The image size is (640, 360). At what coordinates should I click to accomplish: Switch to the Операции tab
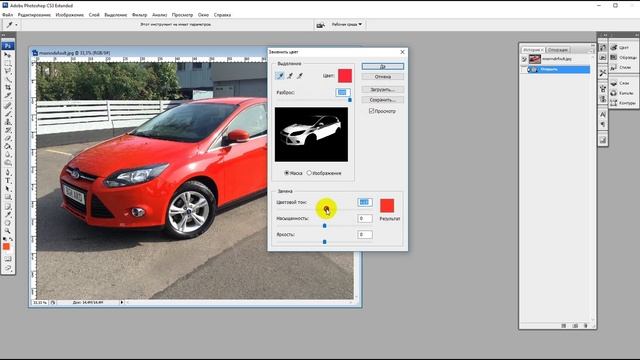[558, 50]
